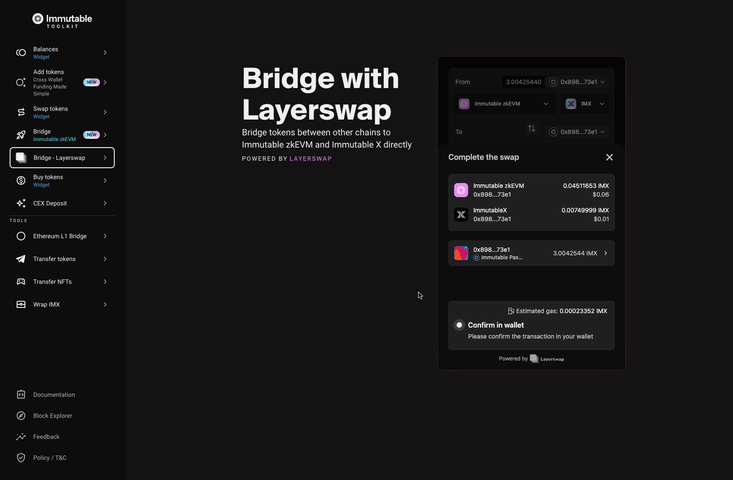Open the Ethereum L1 Bridge tool
733x480 pixels.
(62, 236)
